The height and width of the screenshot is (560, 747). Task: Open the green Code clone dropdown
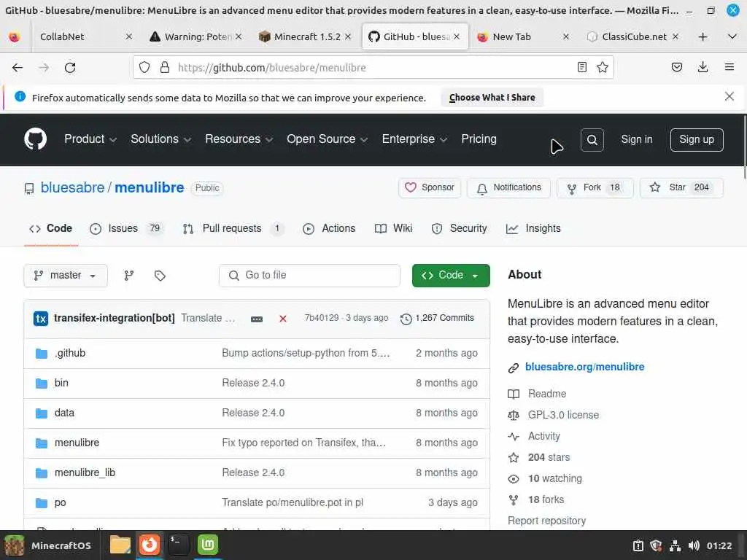pyautogui.click(x=451, y=275)
